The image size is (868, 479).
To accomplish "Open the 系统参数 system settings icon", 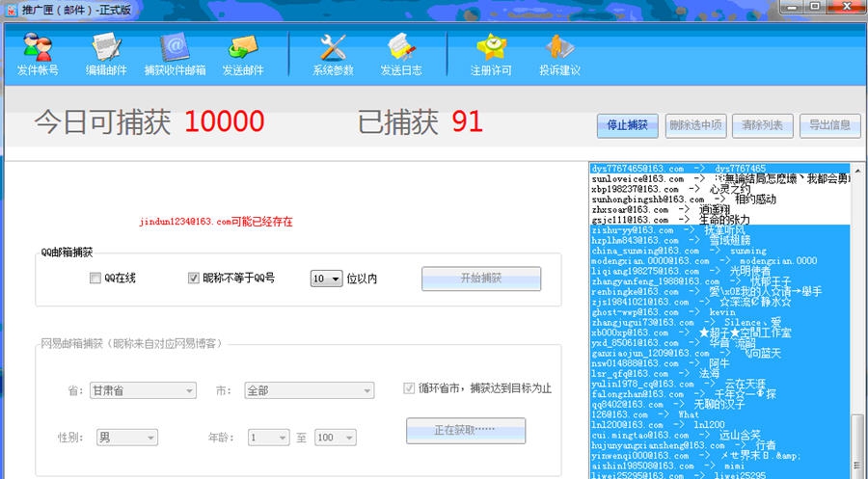I will click(x=334, y=54).
